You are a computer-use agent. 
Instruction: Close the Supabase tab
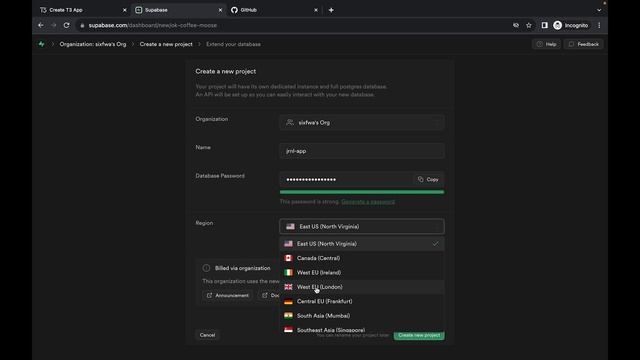pyautogui.click(x=220, y=10)
